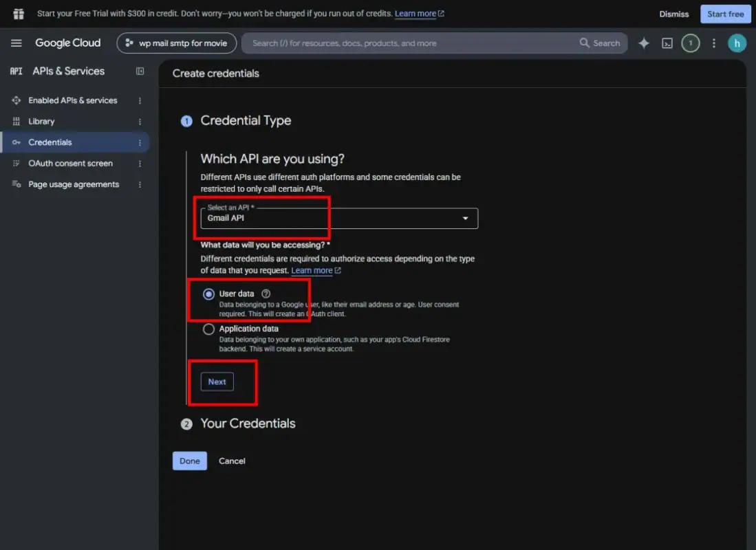Go to Enabled APIs & services
The image size is (756, 550).
click(x=73, y=100)
